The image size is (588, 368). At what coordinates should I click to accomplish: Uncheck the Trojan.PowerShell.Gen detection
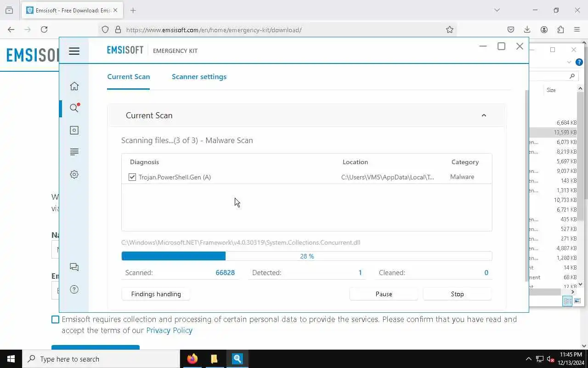click(132, 177)
